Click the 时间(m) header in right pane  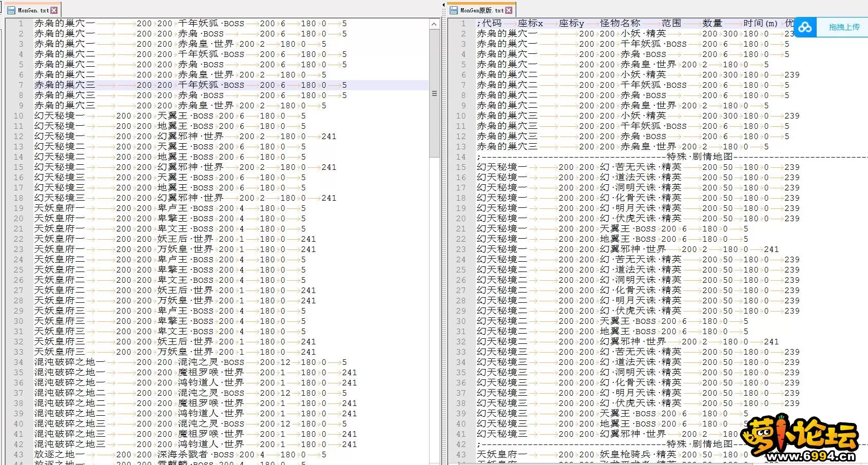click(761, 24)
